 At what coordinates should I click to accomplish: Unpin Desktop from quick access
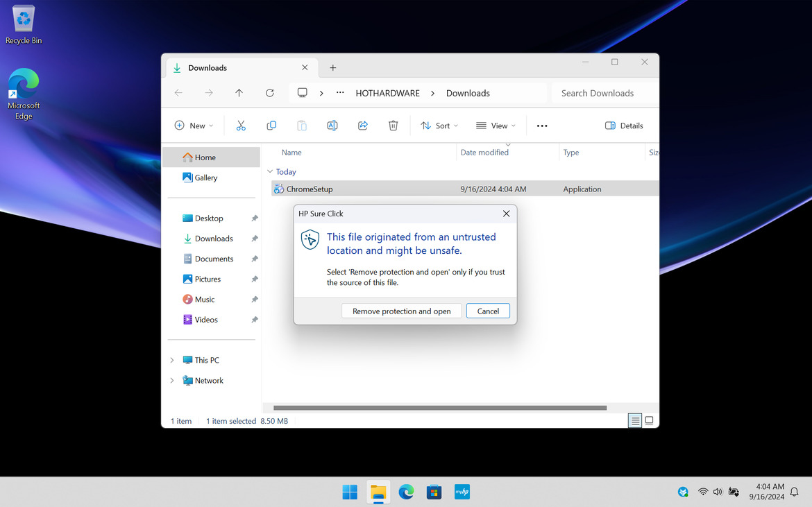255,218
